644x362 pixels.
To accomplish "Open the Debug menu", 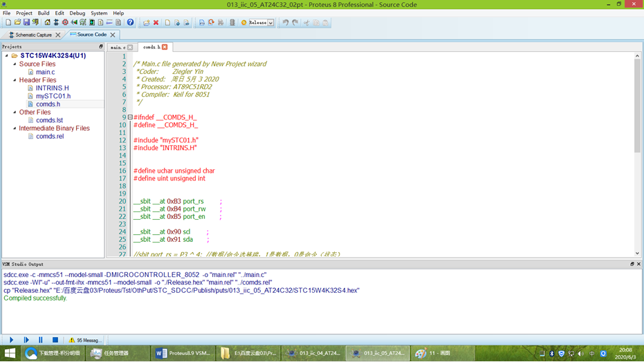I will (x=77, y=13).
